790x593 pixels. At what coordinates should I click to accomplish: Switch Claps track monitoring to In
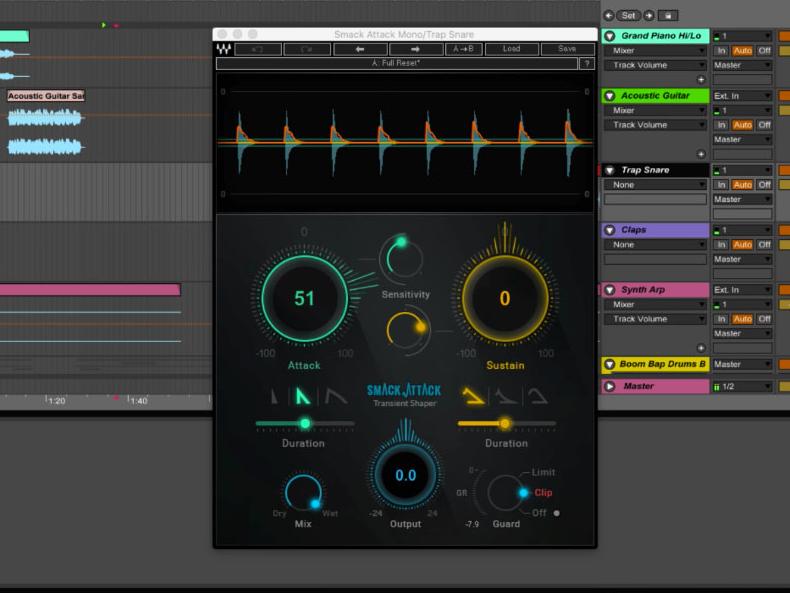pyautogui.click(x=721, y=245)
